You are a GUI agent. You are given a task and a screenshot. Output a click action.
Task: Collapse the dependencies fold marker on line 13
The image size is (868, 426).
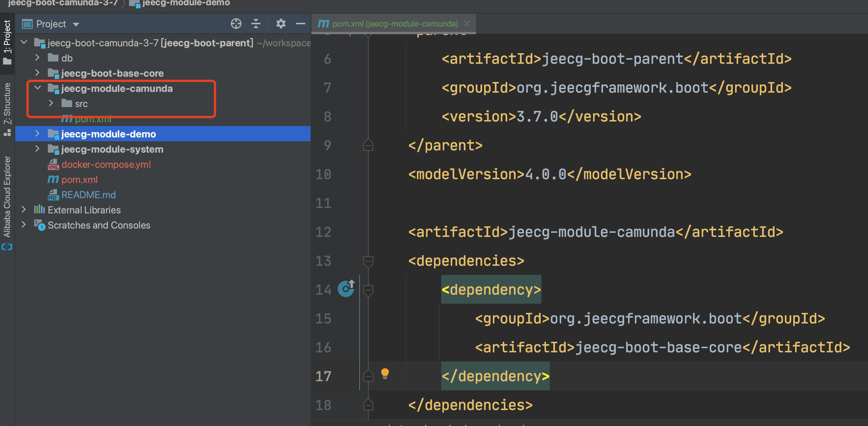point(368,261)
